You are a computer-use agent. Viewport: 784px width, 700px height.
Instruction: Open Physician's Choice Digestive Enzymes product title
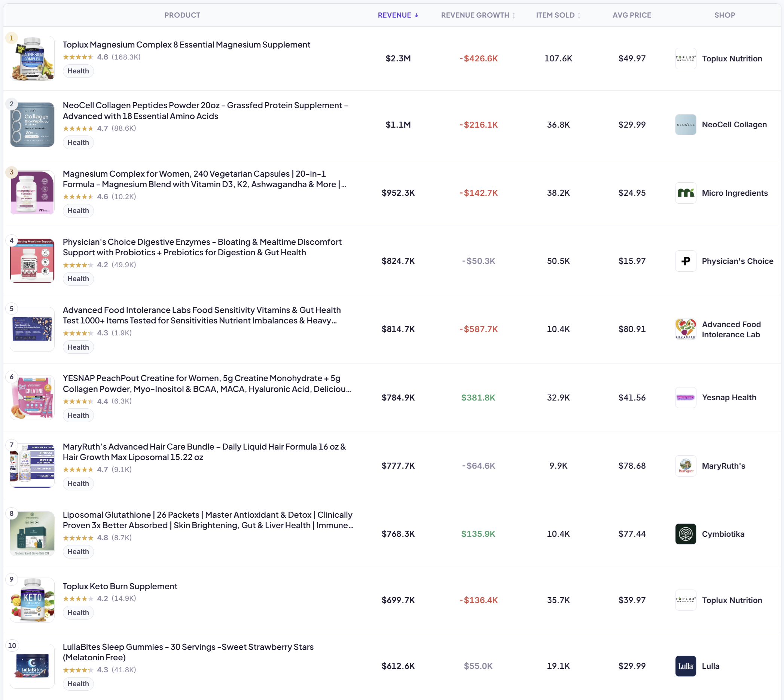(x=202, y=247)
